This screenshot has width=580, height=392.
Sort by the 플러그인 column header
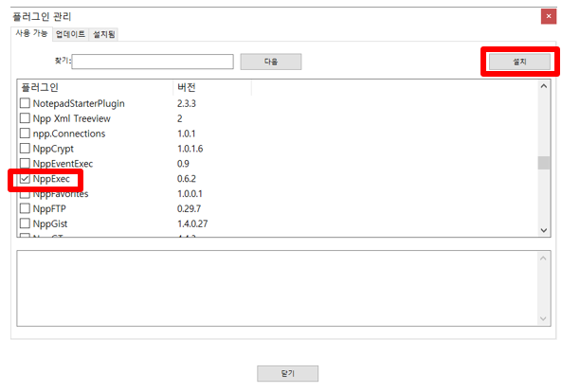(x=95, y=87)
